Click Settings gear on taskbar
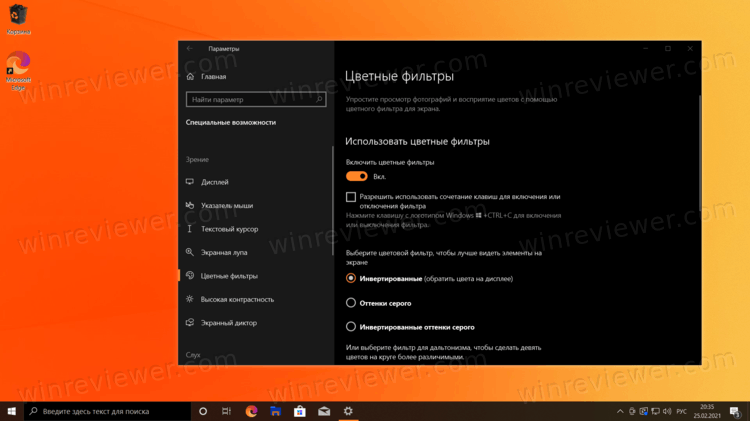The image size is (750, 421). (348, 411)
